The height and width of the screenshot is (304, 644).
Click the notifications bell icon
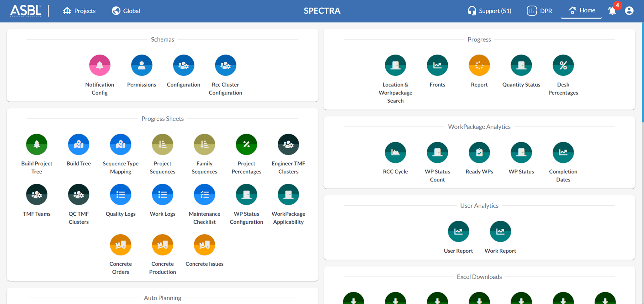pyautogui.click(x=612, y=11)
